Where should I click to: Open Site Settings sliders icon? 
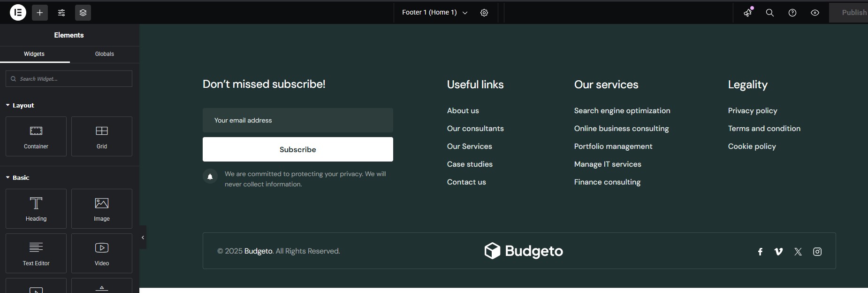point(61,13)
